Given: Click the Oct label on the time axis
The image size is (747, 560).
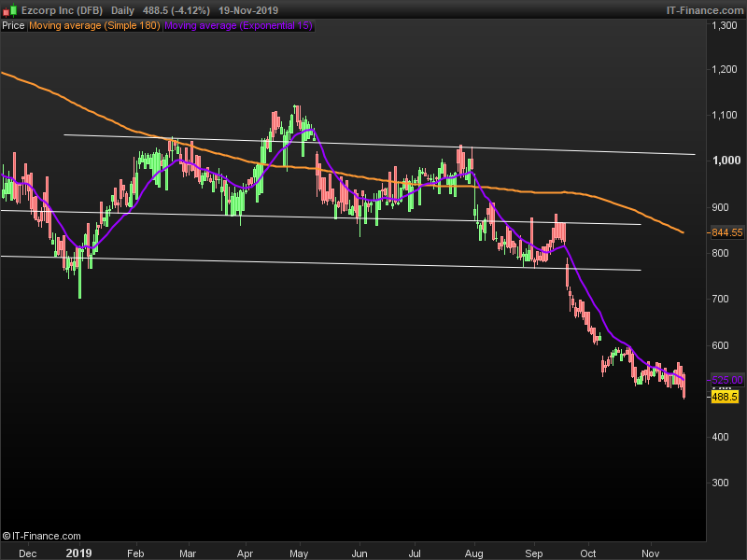Looking at the screenshot, I should [588, 553].
